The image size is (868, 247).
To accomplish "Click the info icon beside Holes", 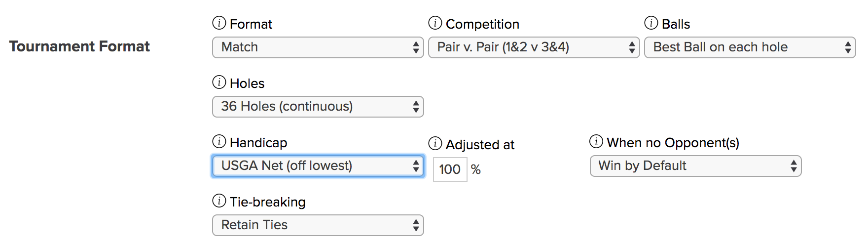I will pos(219,82).
